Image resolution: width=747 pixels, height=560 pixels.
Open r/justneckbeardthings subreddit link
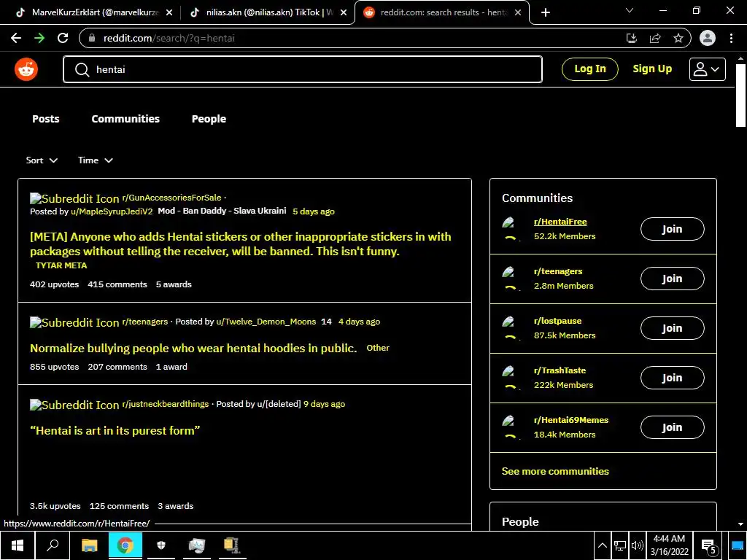pyautogui.click(x=166, y=404)
